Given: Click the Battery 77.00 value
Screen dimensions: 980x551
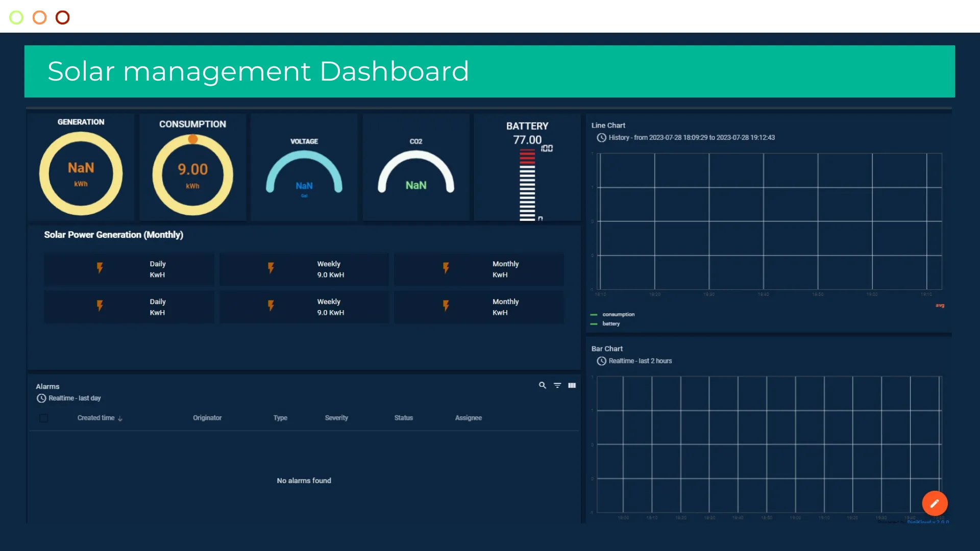Looking at the screenshot, I should click(x=527, y=140).
